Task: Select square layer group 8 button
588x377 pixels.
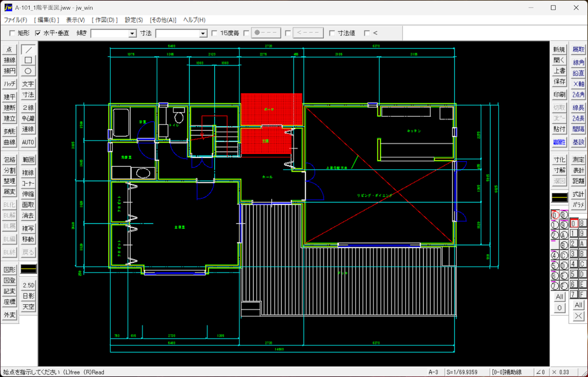Action: pos(582,224)
